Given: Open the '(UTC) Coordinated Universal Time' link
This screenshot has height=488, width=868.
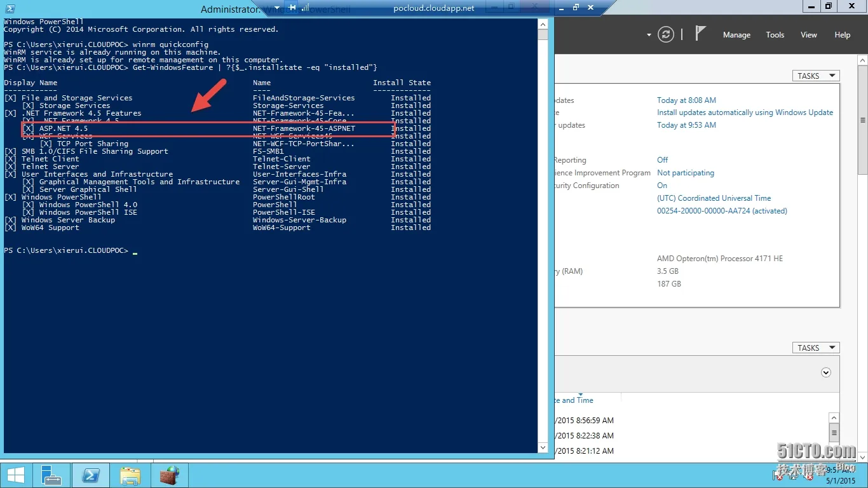Looking at the screenshot, I should click(x=714, y=198).
